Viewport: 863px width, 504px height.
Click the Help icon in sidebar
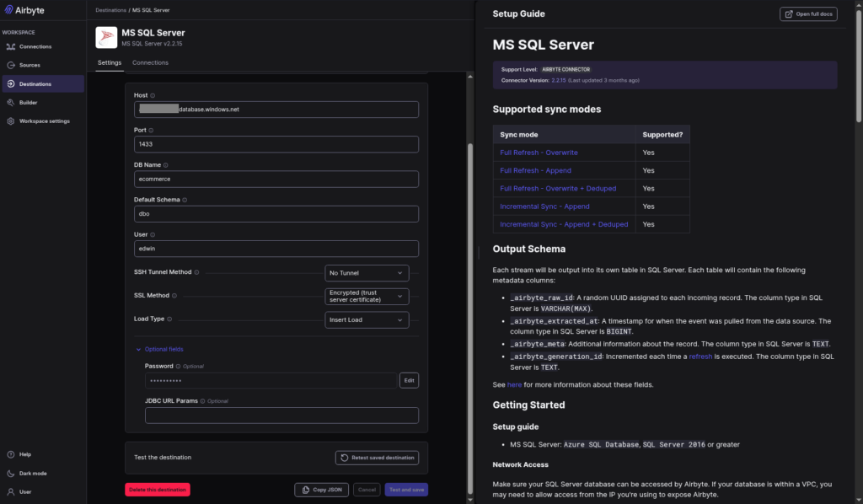coord(10,454)
